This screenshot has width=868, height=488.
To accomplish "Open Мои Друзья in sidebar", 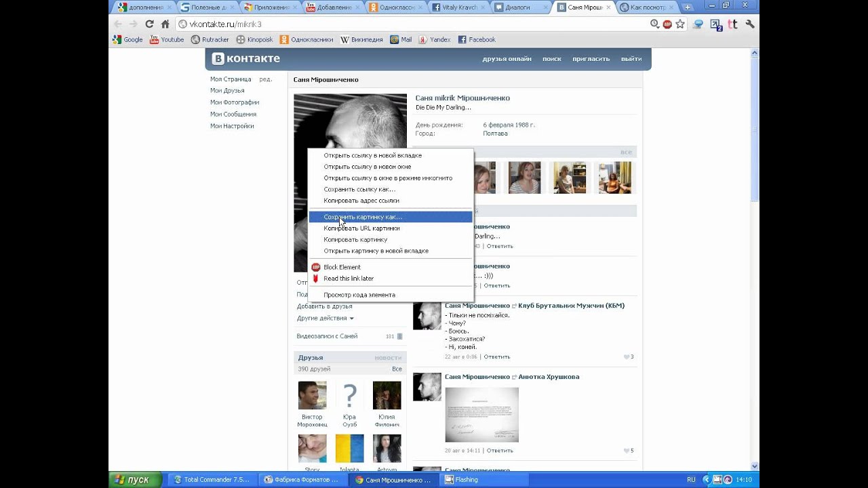I will (x=227, y=91).
